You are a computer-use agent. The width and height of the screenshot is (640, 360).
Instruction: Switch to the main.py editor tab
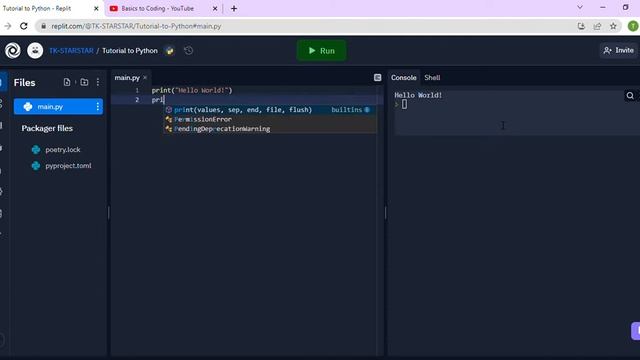point(127,78)
